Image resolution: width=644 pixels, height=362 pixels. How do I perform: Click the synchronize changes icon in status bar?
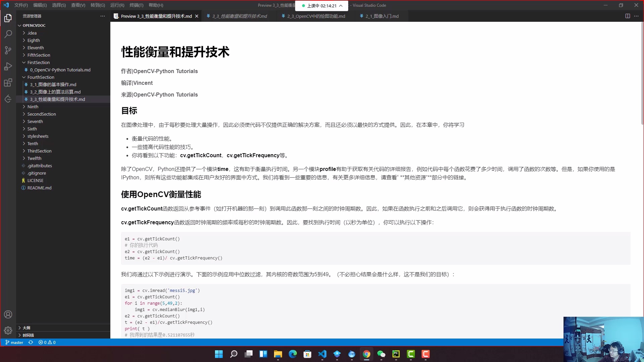[31, 342]
